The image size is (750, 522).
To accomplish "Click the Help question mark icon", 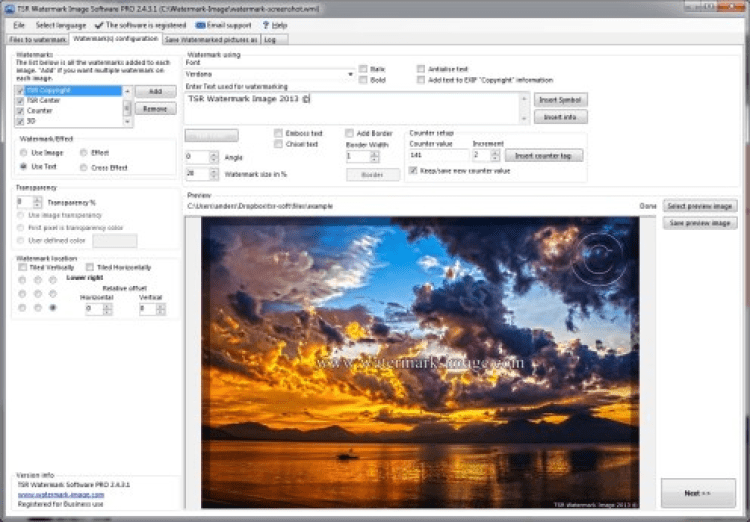I will (x=266, y=24).
